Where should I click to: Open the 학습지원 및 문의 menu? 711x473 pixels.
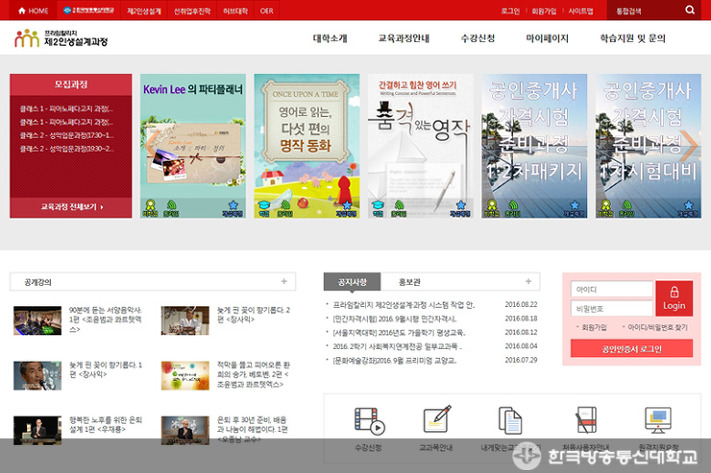pos(633,39)
